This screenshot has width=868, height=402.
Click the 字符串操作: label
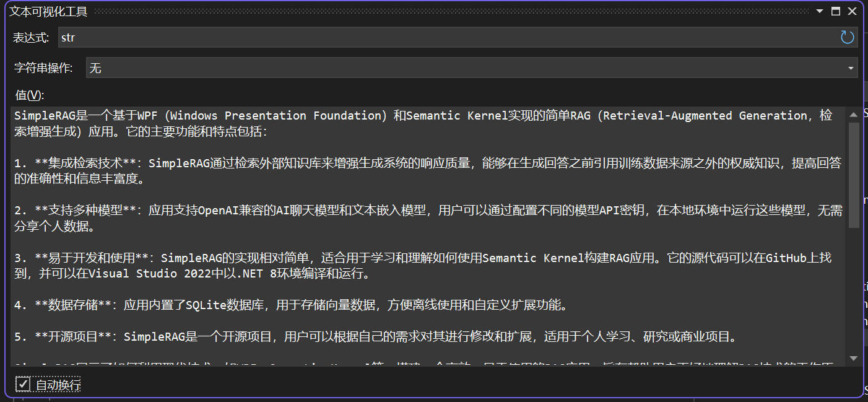coord(43,68)
